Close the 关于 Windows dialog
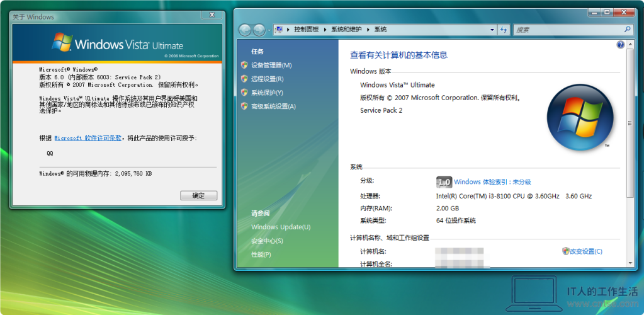Image resolution: width=644 pixels, height=315 pixels. 212,14
